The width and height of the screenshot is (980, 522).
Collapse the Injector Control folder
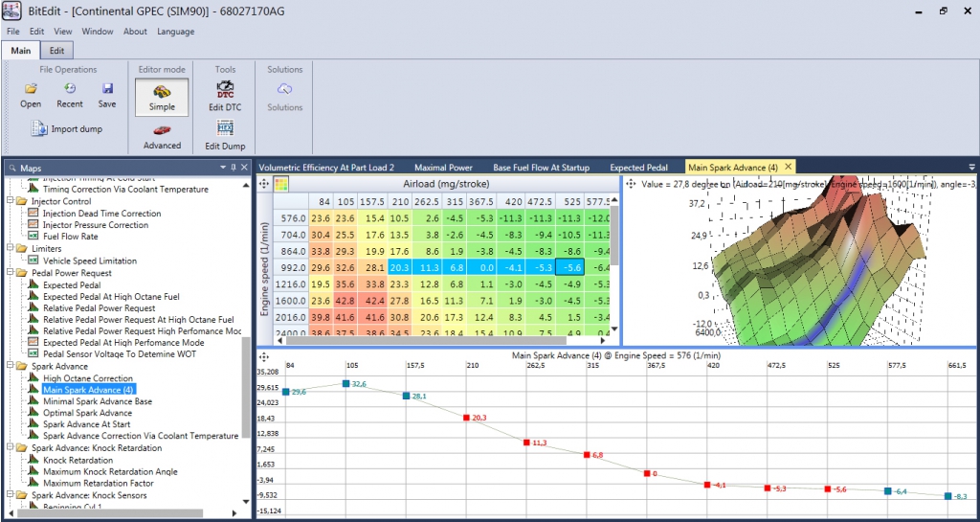click(10, 201)
